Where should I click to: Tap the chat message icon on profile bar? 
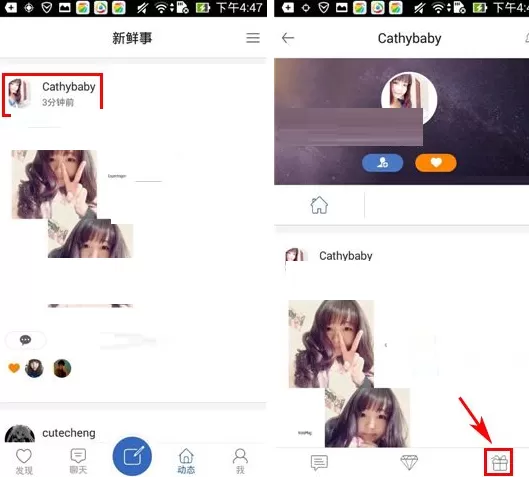(319, 462)
